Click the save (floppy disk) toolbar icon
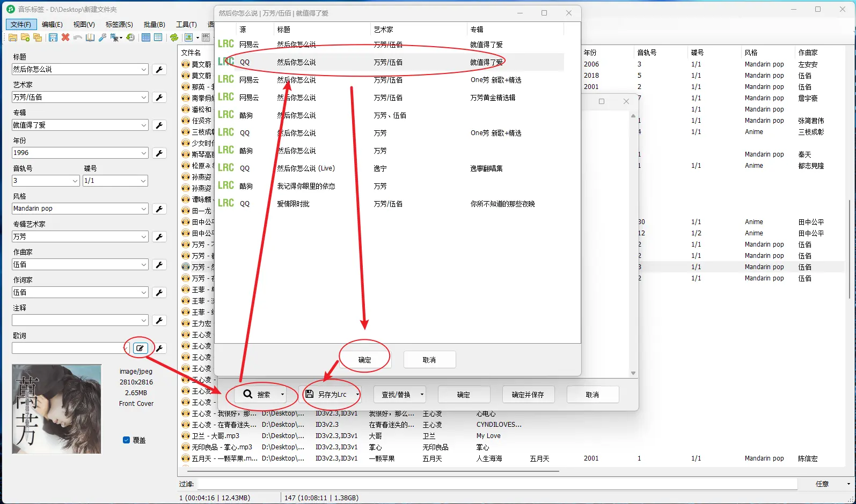Viewport: 856px width, 504px height. [53, 38]
